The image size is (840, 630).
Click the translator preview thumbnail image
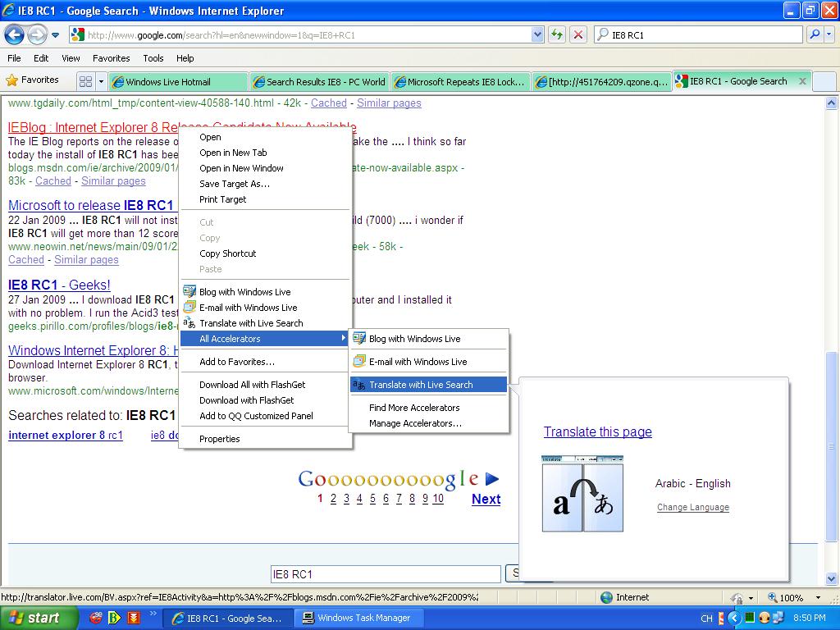(582, 493)
